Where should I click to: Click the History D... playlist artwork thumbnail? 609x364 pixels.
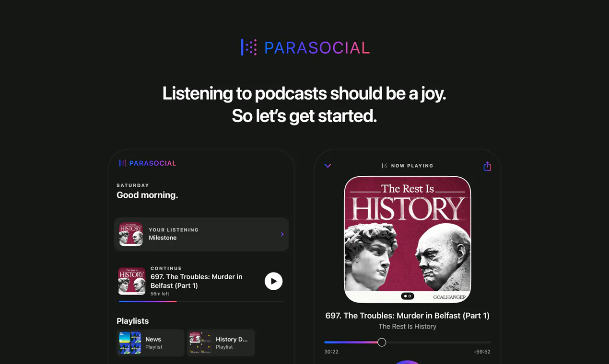tap(200, 343)
